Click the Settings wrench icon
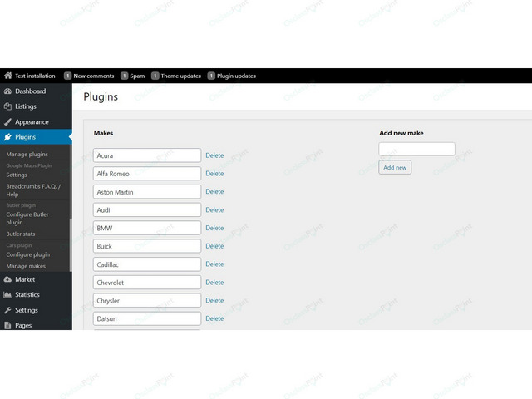 (7, 310)
